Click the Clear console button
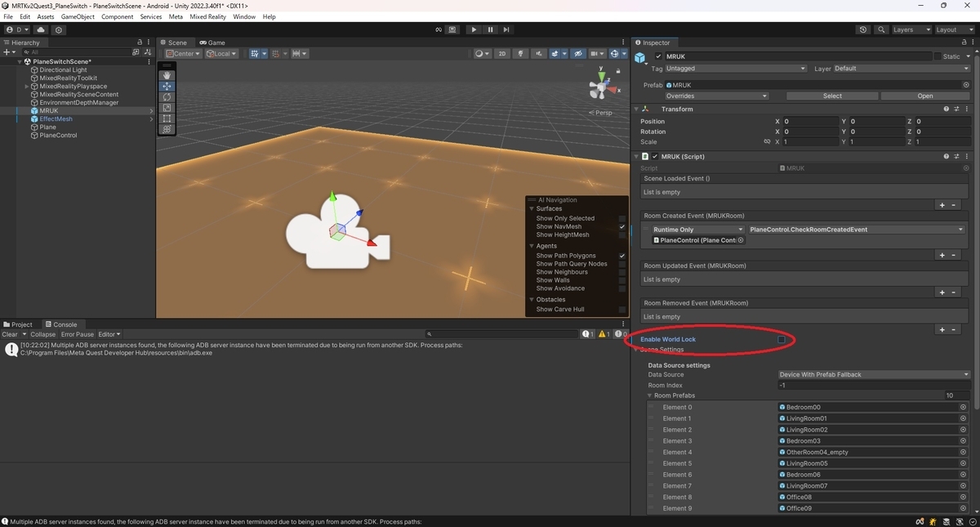This screenshot has width=980, height=527. tap(10, 334)
